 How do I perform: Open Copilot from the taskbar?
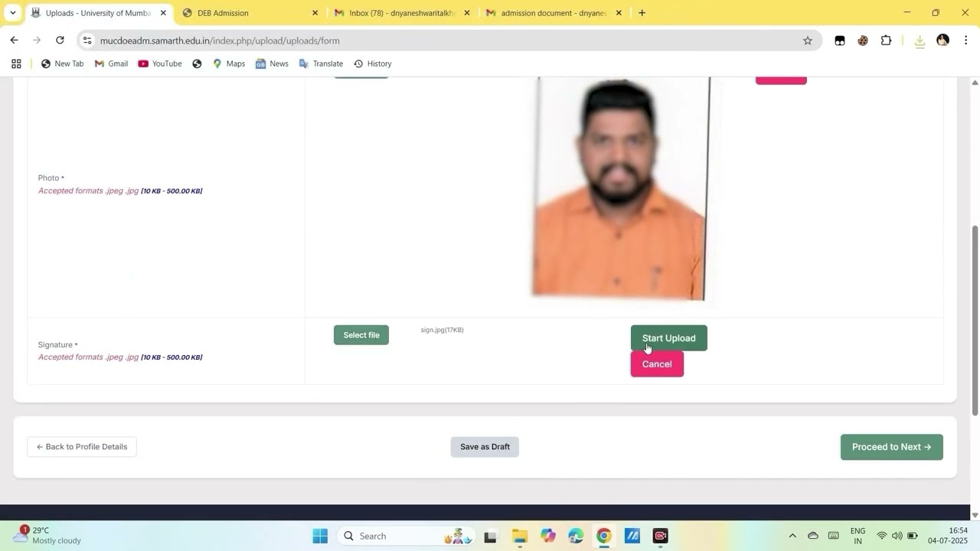547,536
